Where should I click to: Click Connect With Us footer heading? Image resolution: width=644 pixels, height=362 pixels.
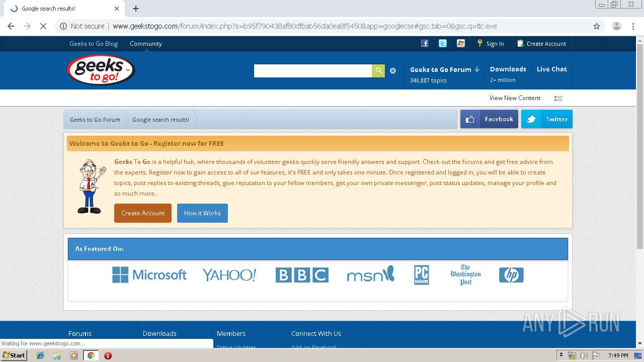click(x=316, y=333)
